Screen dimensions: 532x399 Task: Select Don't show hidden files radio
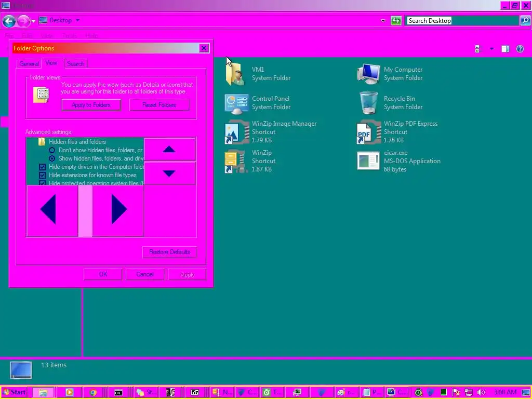coord(52,150)
